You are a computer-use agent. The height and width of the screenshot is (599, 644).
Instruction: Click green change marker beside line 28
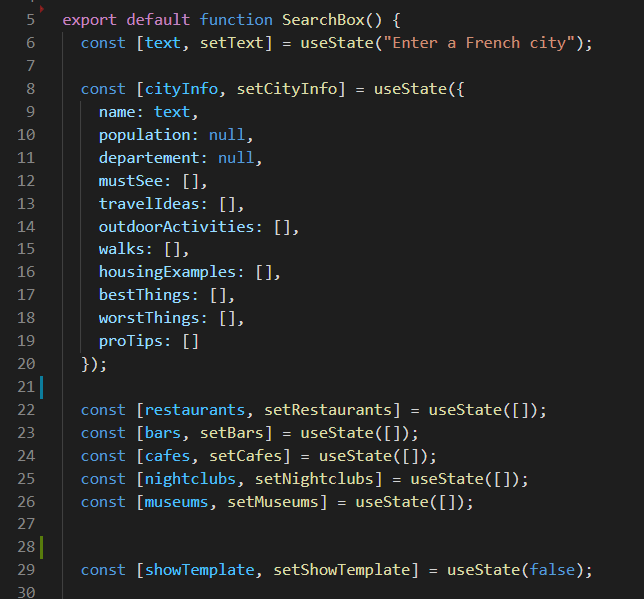41,548
